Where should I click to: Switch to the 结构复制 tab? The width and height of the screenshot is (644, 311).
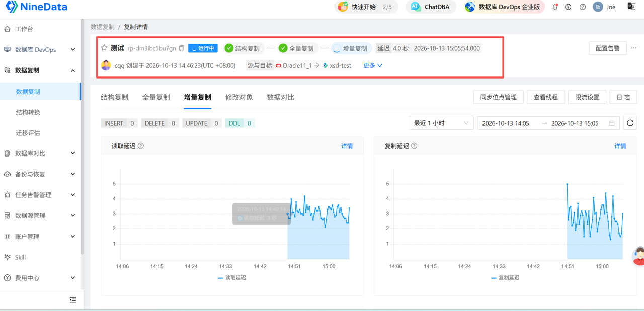pyautogui.click(x=114, y=97)
